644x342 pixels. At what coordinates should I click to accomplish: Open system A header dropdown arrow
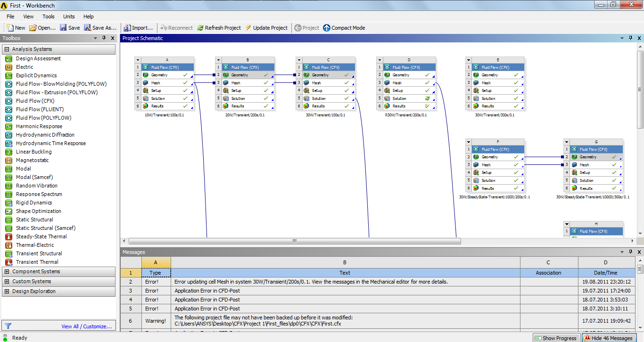coord(138,60)
